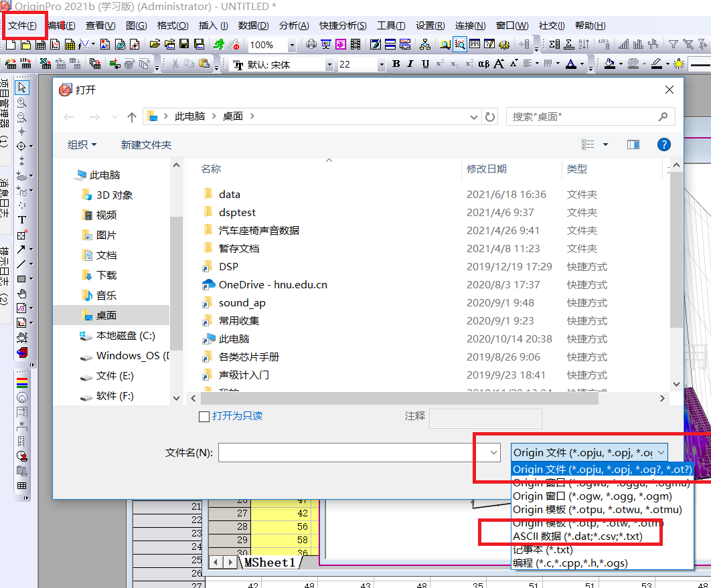Open the 100% zoom level dropdown
Viewport: 711px width, 588px height.
[x=268, y=45]
